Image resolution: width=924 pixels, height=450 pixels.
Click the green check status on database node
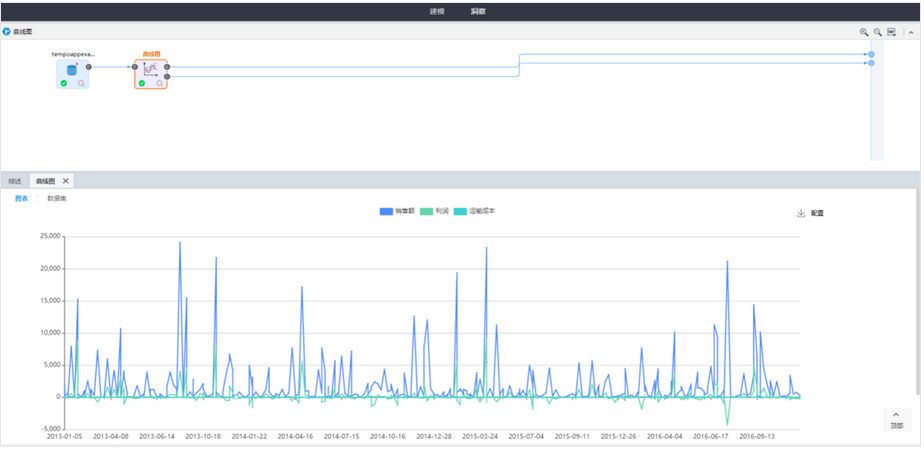tap(64, 84)
